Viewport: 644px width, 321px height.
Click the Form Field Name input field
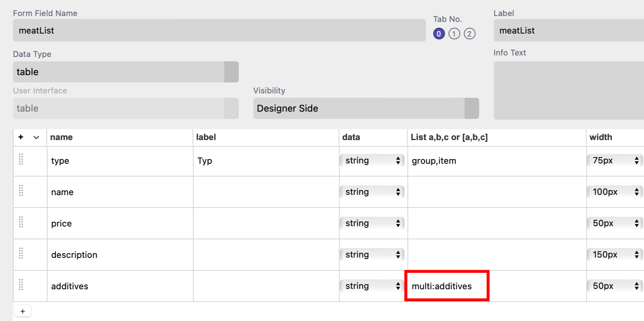pyautogui.click(x=219, y=31)
